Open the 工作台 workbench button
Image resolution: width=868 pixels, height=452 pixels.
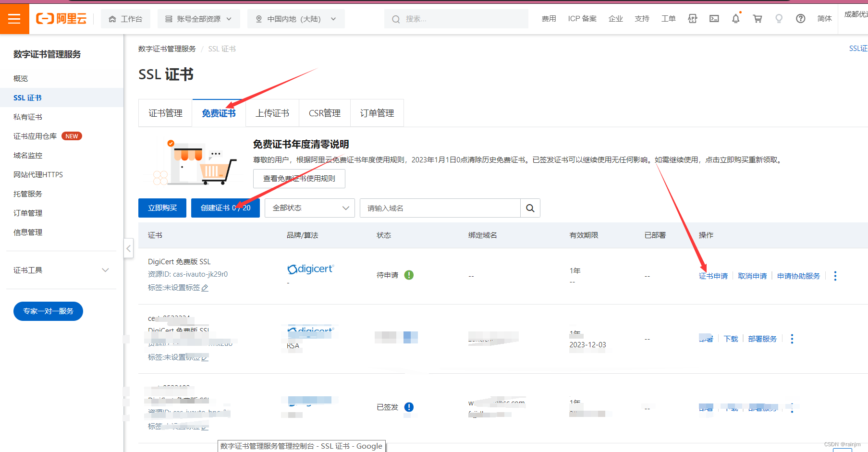(125, 19)
